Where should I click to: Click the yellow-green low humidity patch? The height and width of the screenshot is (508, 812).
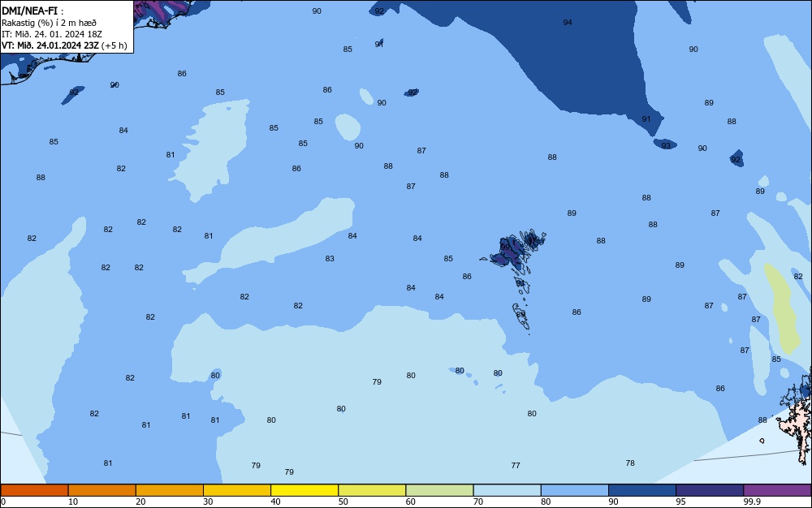tap(784, 309)
